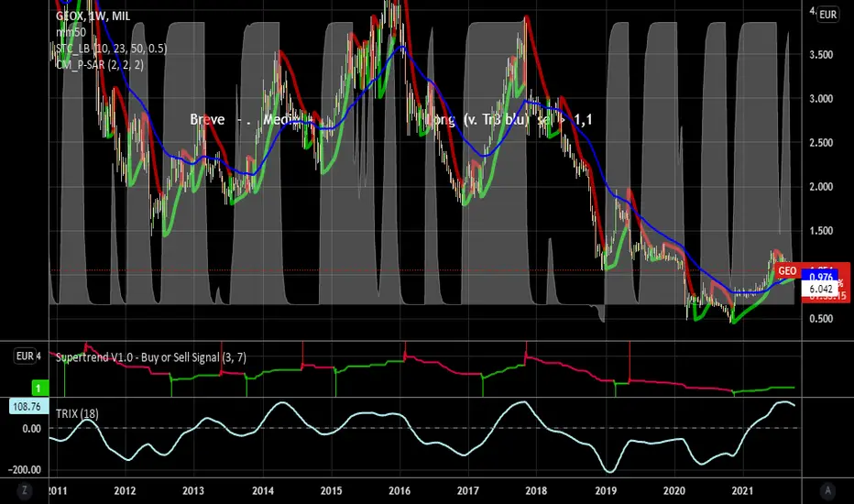The image size is (854, 504).
Task: Click the green 1 Supertrend value tag
Action: [38, 388]
